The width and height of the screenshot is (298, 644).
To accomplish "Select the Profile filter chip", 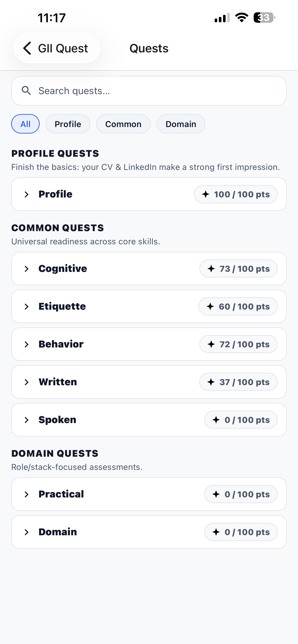I will [x=68, y=124].
